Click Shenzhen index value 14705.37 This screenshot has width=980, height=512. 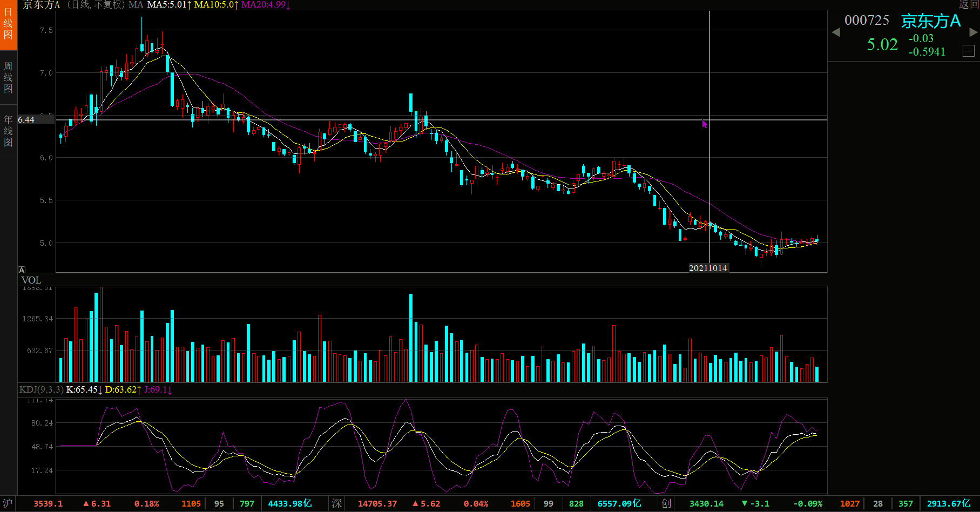point(377,503)
